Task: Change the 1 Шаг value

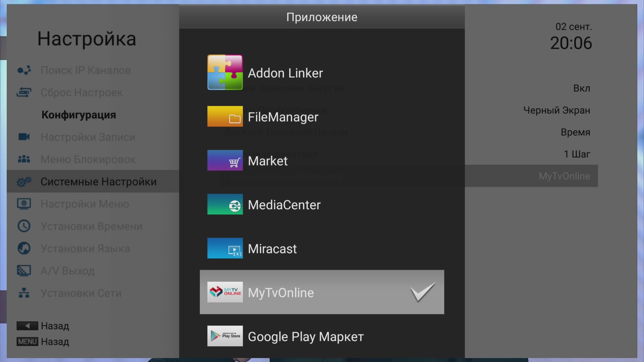Action: [x=577, y=154]
